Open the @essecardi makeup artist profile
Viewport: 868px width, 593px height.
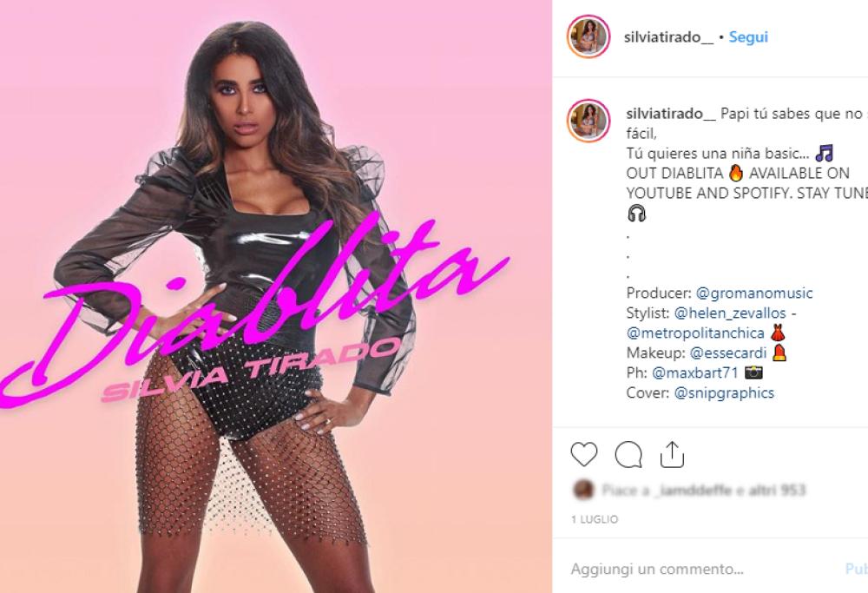728,353
